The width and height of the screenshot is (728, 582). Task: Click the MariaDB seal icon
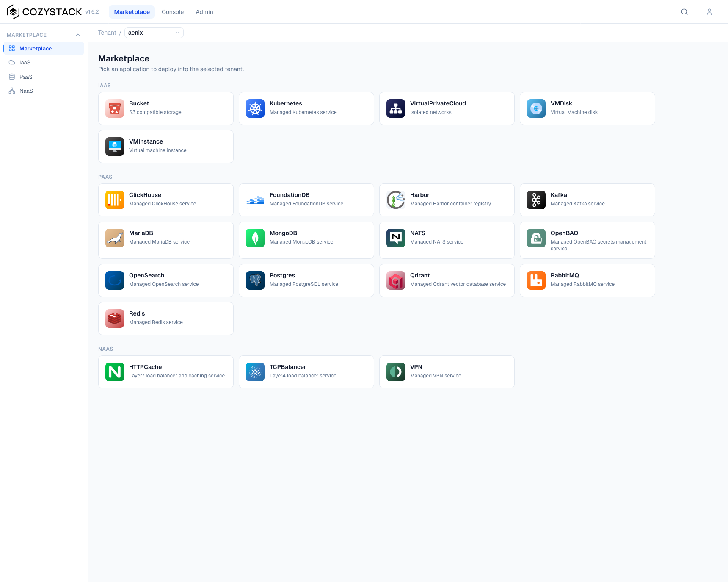115,238
